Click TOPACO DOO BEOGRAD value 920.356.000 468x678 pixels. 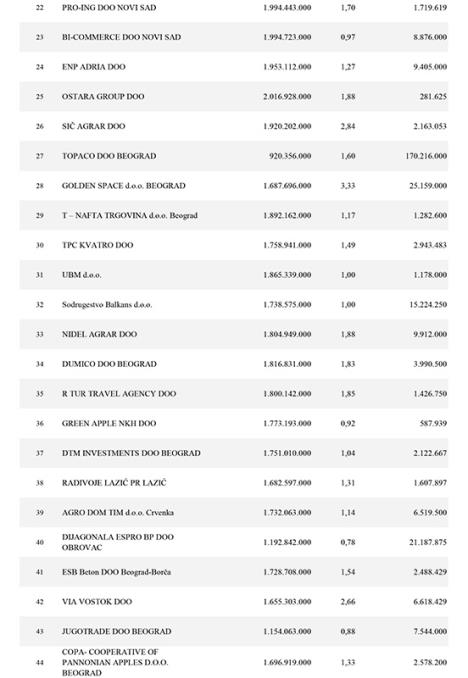tap(290, 156)
